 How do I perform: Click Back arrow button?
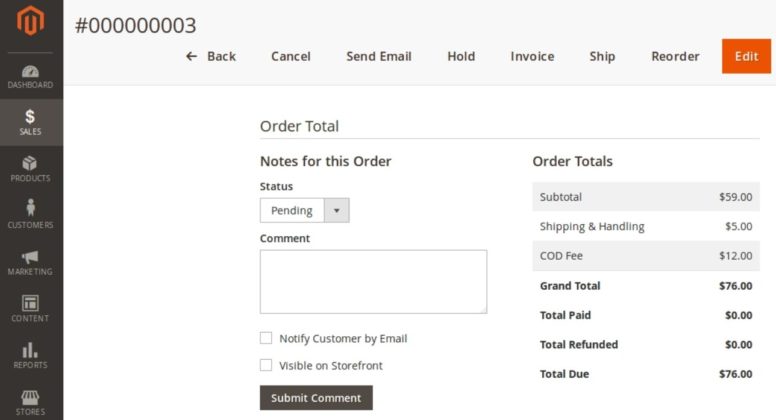pyautogui.click(x=211, y=56)
